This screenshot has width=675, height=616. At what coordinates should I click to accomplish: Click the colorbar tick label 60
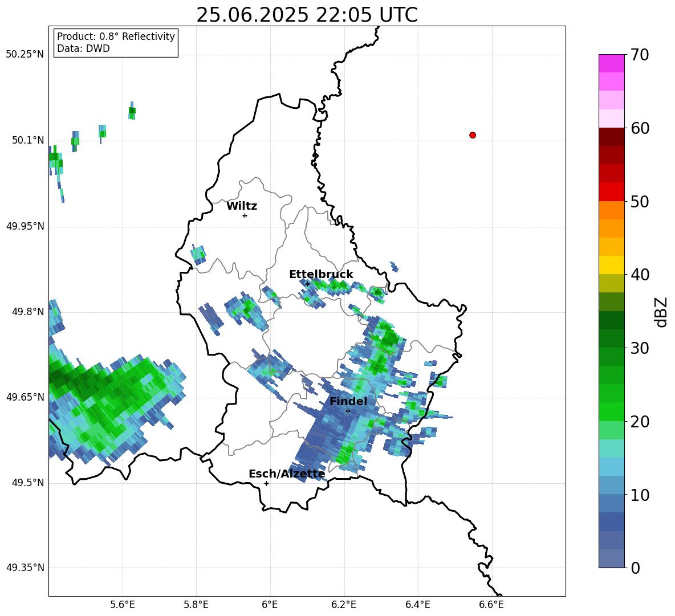[x=640, y=128]
